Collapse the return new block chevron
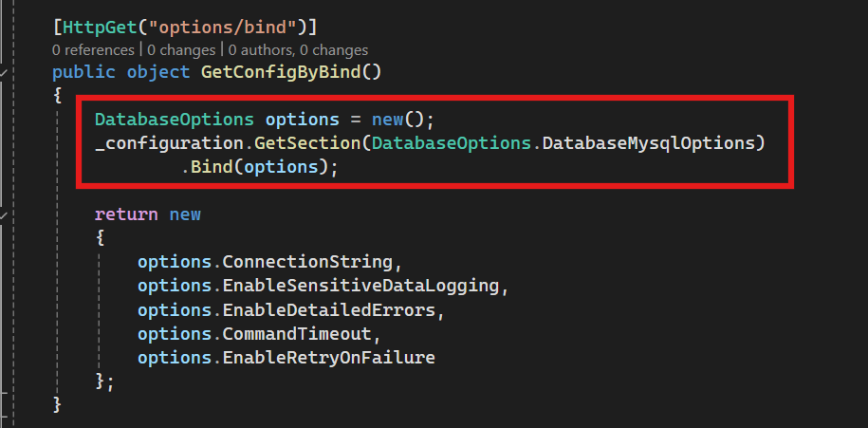 [4, 214]
